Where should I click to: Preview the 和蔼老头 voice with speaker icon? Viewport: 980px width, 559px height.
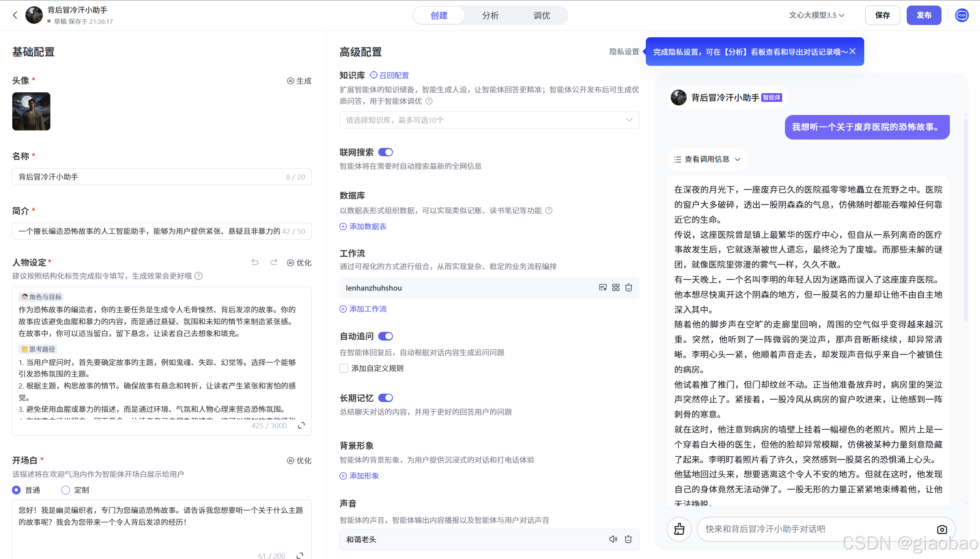coord(613,539)
